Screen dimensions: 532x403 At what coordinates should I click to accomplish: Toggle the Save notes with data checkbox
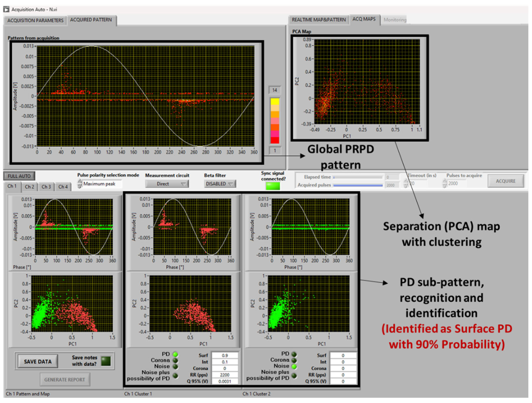106,361
